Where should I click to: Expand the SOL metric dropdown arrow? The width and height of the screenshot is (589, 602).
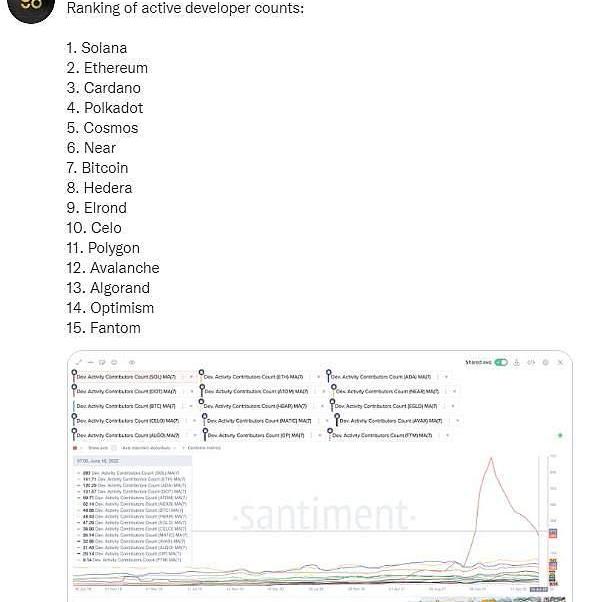point(191,377)
